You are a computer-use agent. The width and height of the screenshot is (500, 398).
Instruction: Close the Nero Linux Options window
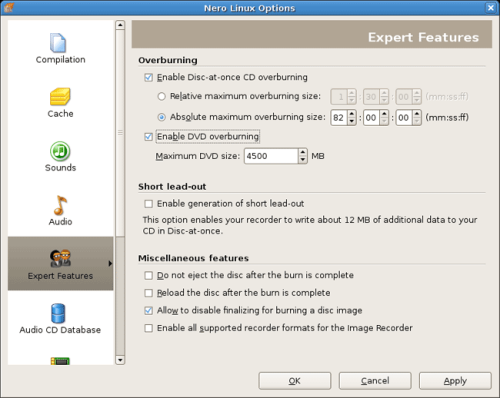(491, 8)
